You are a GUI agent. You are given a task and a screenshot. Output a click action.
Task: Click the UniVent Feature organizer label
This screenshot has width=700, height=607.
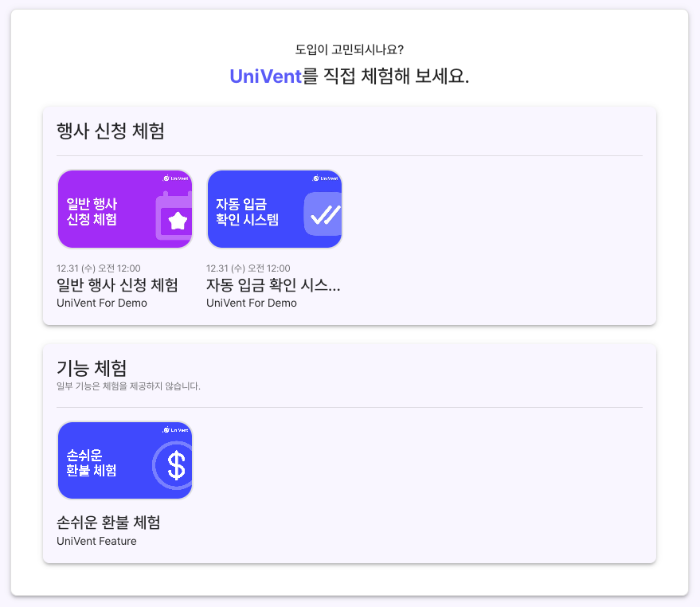click(x=96, y=541)
